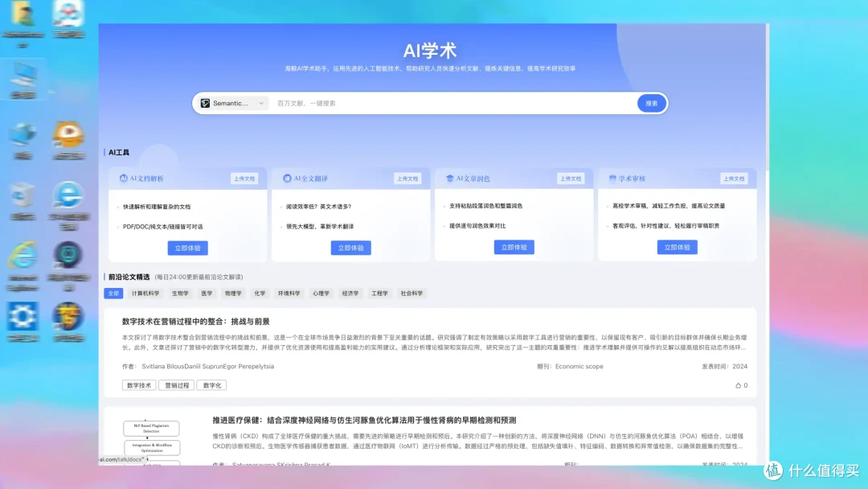The width and height of the screenshot is (868, 489).
Task: Start 立即体验 under AI文章润色
Action: (x=514, y=248)
